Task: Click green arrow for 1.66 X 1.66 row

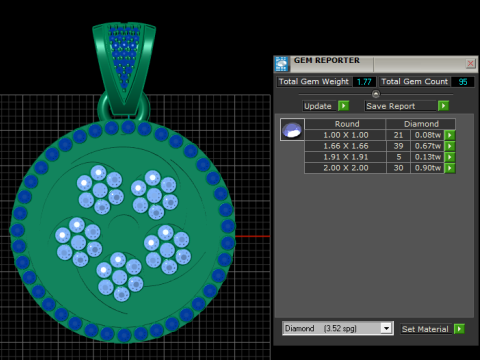Action: click(x=450, y=146)
